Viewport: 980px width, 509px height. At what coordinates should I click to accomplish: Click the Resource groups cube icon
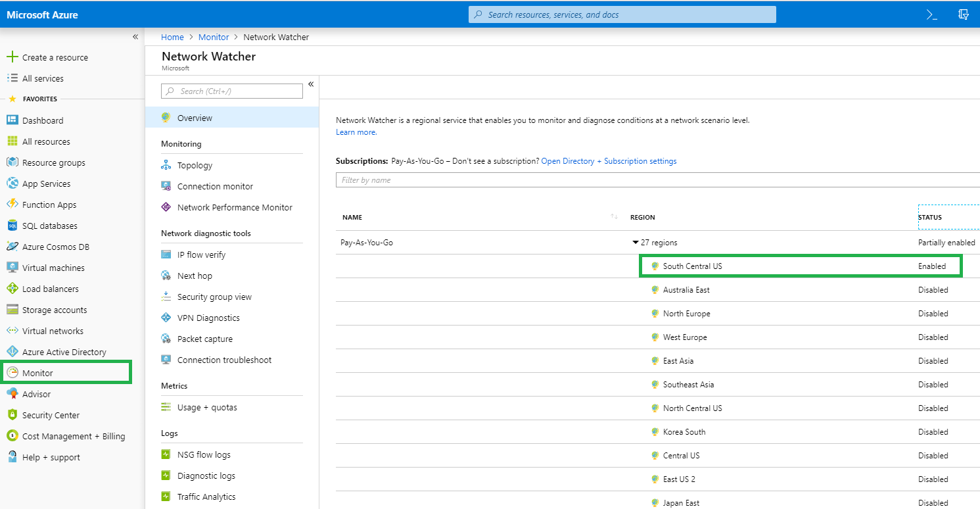click(12, 162)
